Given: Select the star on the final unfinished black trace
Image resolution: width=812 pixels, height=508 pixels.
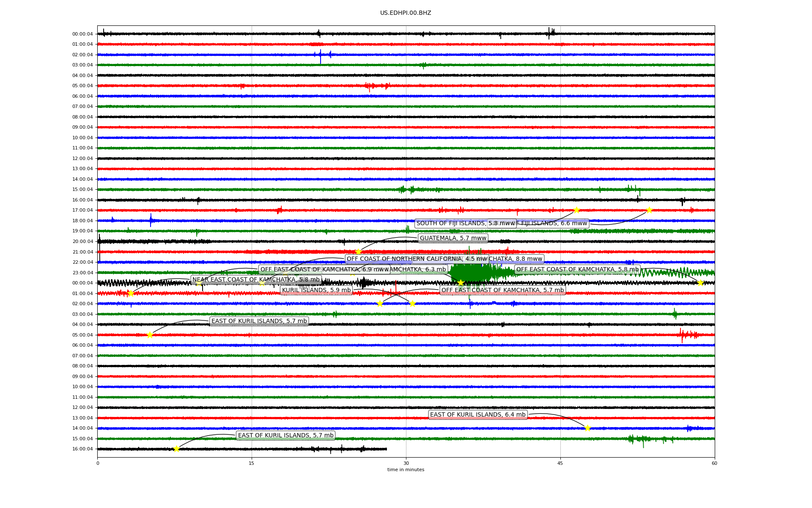Looking at the screenshot, I should [176, 449].
